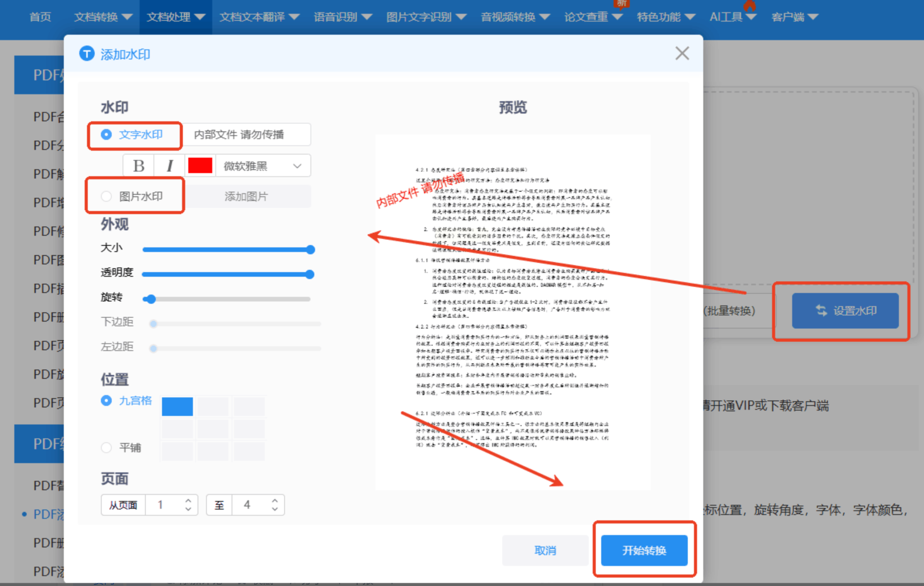Toggle the Bold (B) text formatting icon
The width and height of the screenshot is (924, 586).
[138, 166]
